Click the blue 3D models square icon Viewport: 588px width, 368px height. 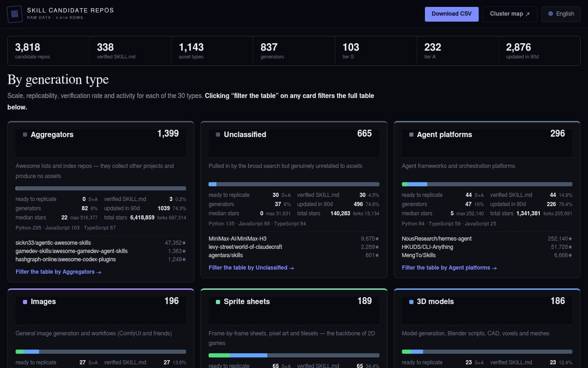(x=411, y=302)
